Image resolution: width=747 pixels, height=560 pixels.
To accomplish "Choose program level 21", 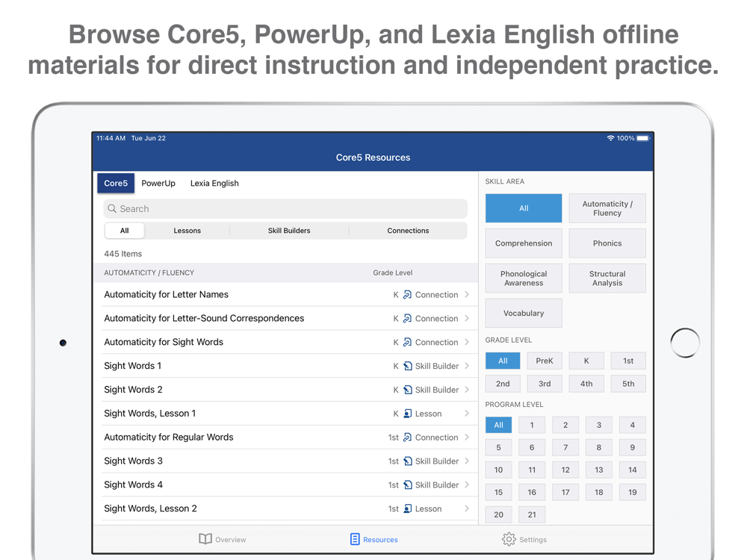I will click(x=532, y=514).
